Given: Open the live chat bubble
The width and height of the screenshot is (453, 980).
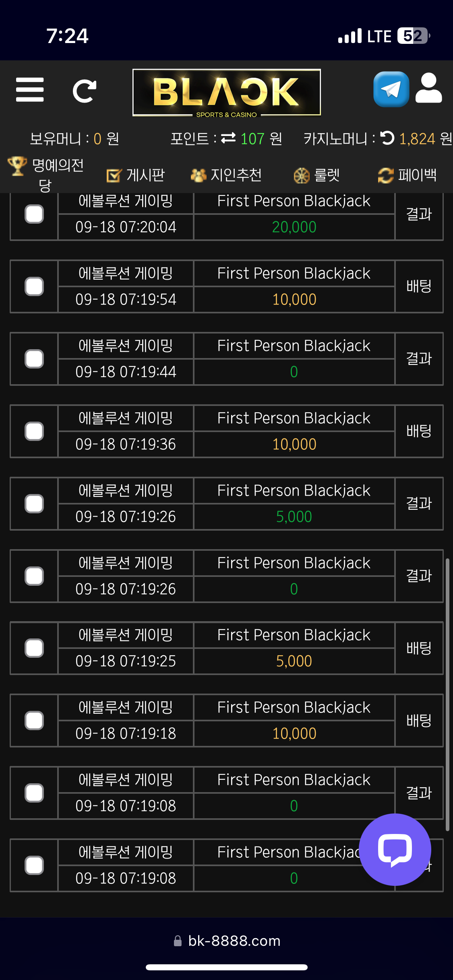Looking at the screenshot, I should pos(395,849).
